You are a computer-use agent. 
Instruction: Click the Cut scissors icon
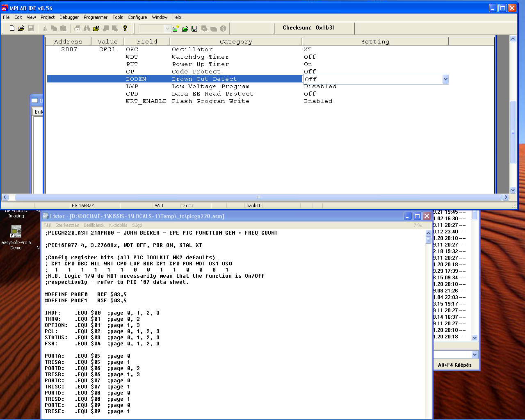45,28
